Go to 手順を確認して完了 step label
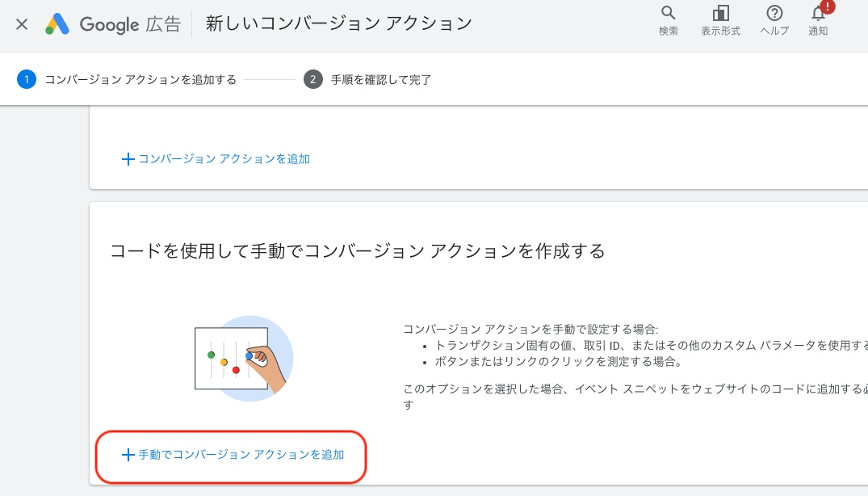This screenshot has height=496, width=868. click(381, 80)
